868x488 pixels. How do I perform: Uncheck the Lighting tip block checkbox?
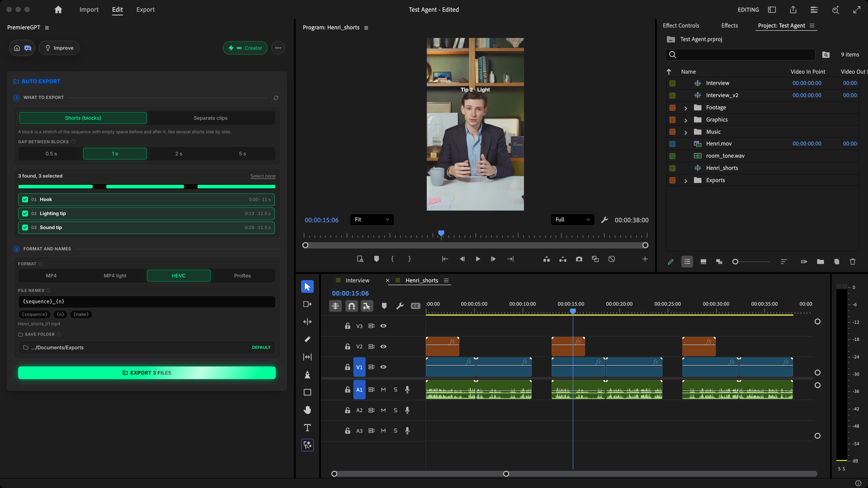[25, 213]
